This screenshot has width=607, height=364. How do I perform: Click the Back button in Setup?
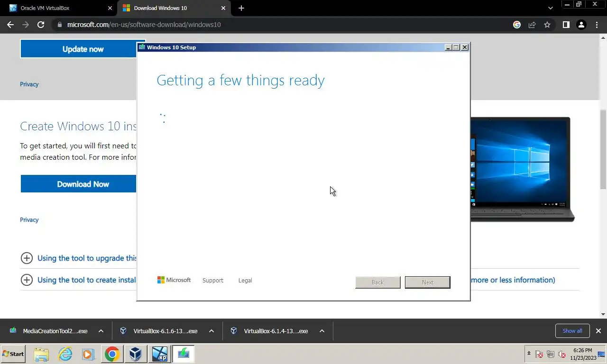point(378,282)
